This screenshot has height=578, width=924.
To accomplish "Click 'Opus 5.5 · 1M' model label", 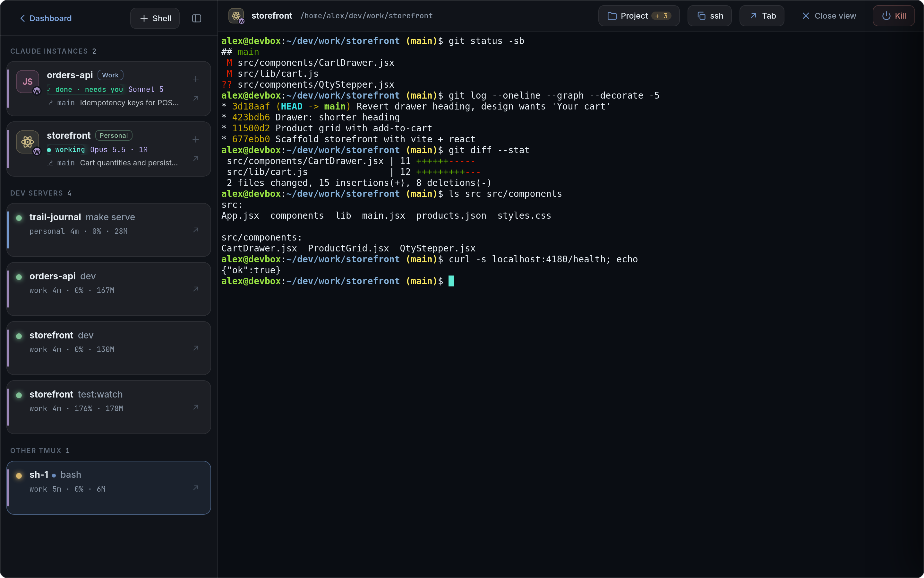I will tap(119, 150).
